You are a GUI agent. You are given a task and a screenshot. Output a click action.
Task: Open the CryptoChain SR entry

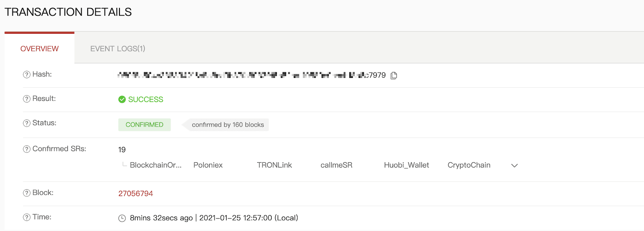click(469, 165)
